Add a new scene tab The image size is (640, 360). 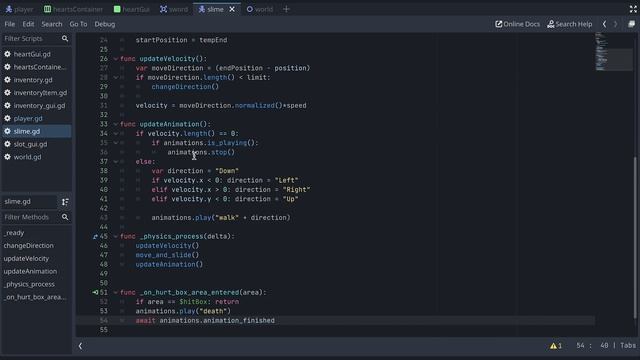coord(286,9)
